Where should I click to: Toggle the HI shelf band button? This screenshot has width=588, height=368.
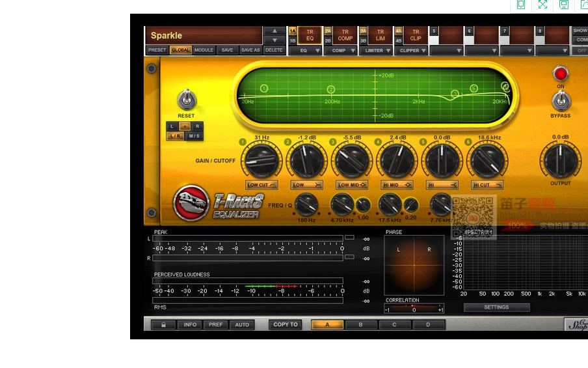coord(442,185)
